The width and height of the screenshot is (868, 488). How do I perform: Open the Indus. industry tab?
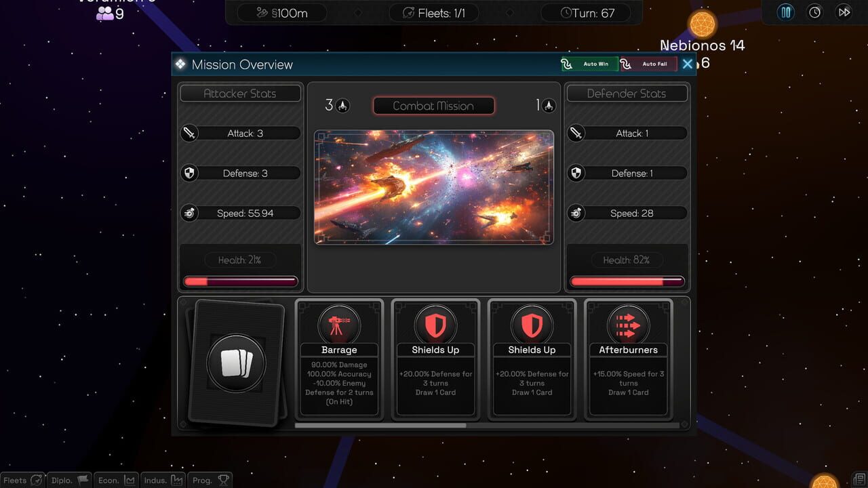tap(163, 480)
